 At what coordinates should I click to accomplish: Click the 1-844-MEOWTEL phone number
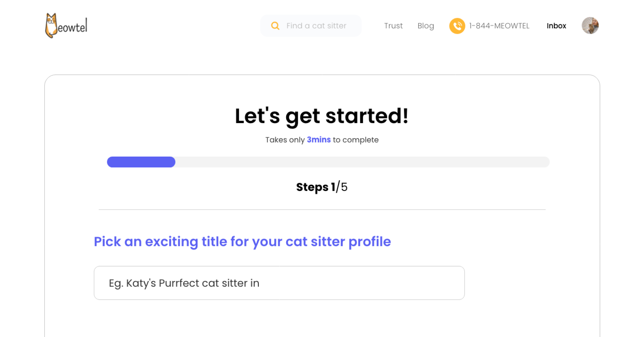499,26
